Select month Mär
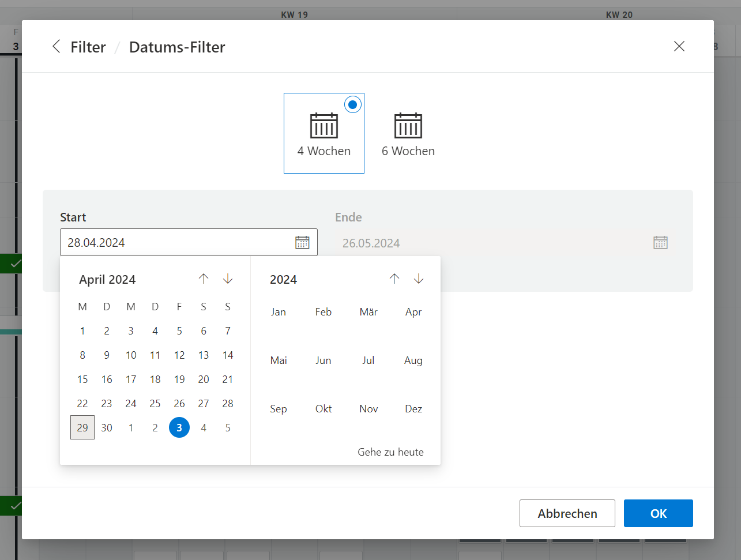This screenshot has width=741, height=560. (x=368, y=312)
